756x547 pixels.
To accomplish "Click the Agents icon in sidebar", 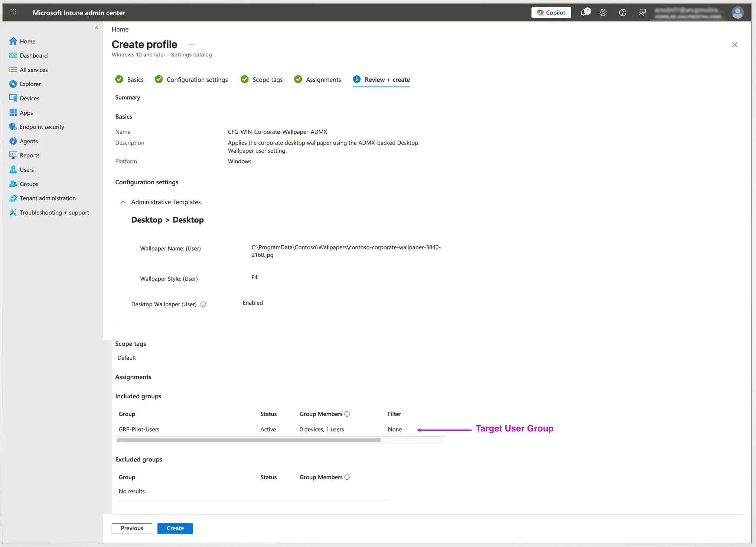I will 13,141.
